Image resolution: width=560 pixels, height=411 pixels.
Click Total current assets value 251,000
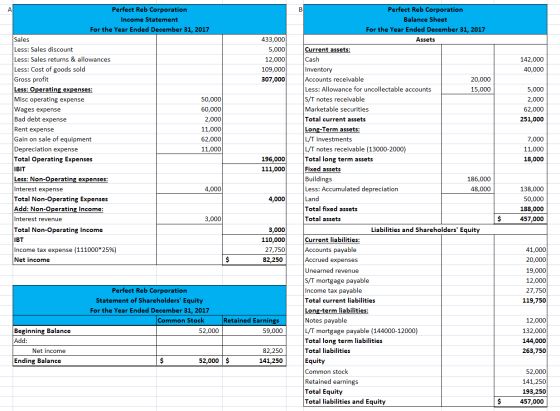[x=532, y=120]
